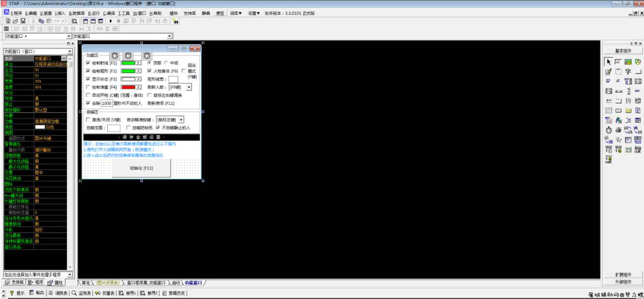Click the 模块 toolbar button
The height and width of the screenshot is (299, 644).
173,13
